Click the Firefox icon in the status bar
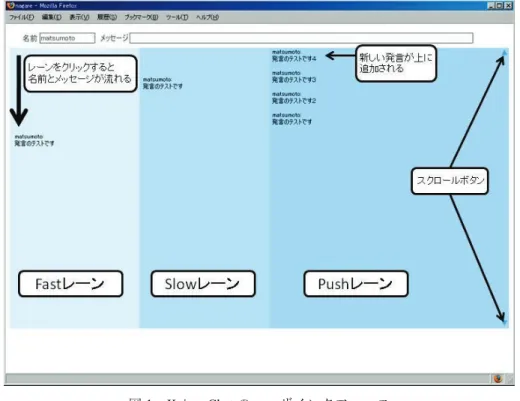Image resolution: width=520 pixels, height=401 pixels. (x=498, y=379)
